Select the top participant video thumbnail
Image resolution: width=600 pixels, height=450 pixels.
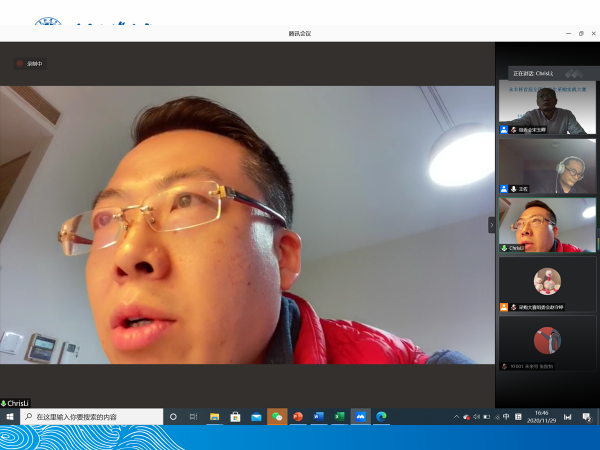pyautogui.click(x=547, y=108)
